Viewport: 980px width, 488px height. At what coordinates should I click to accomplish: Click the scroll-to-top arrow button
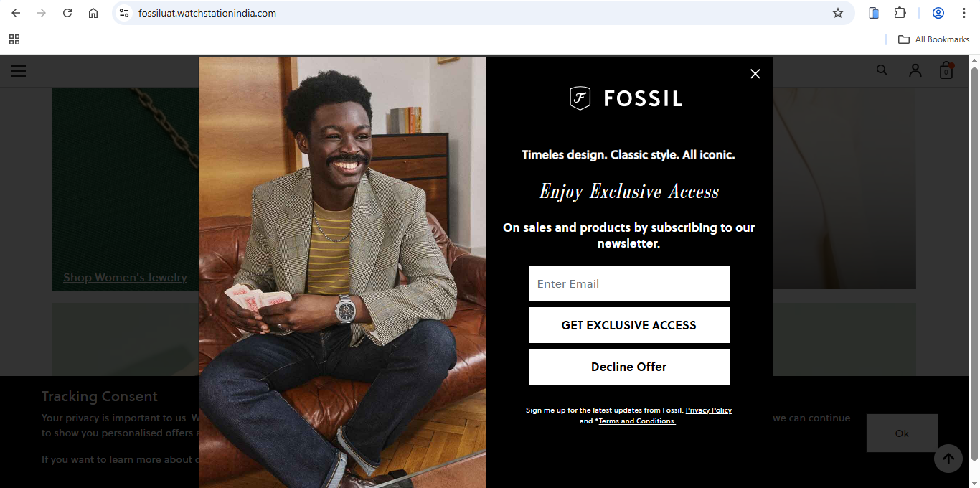pyautogui.click(x=948, y=459)
